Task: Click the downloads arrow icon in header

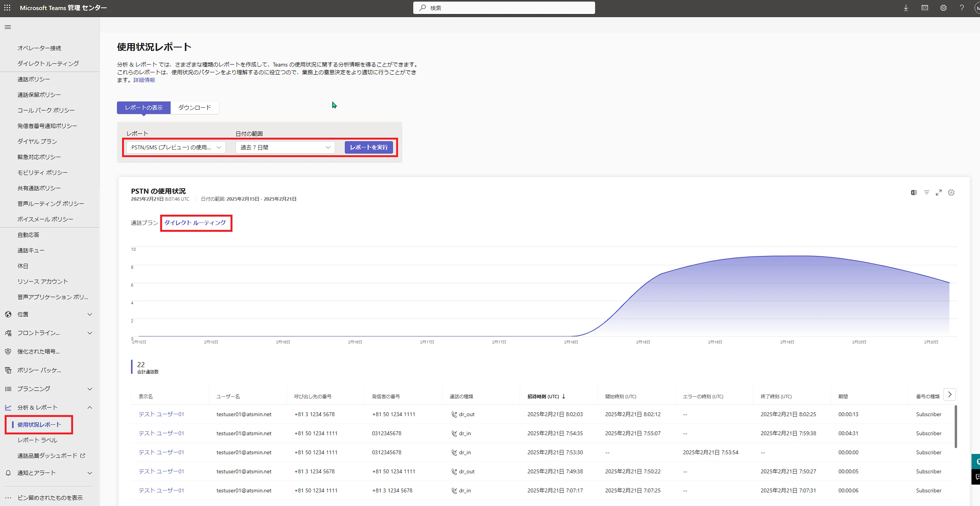Action: [906, 8]
